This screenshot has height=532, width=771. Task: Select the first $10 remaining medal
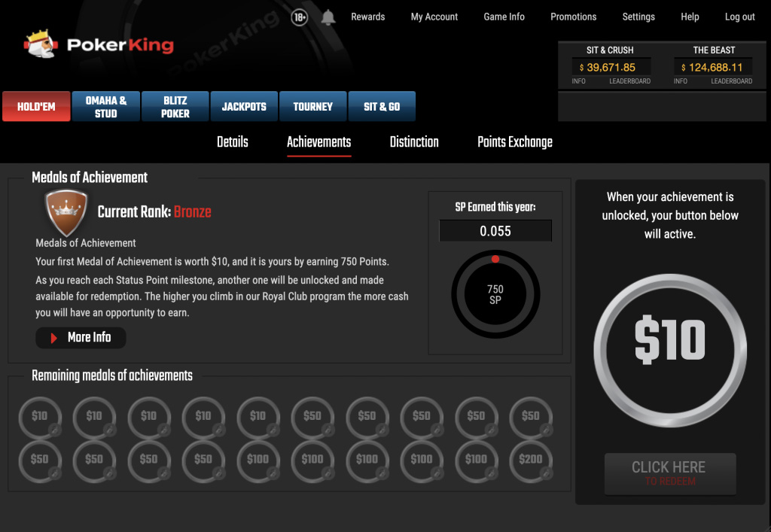click(39, 418)
